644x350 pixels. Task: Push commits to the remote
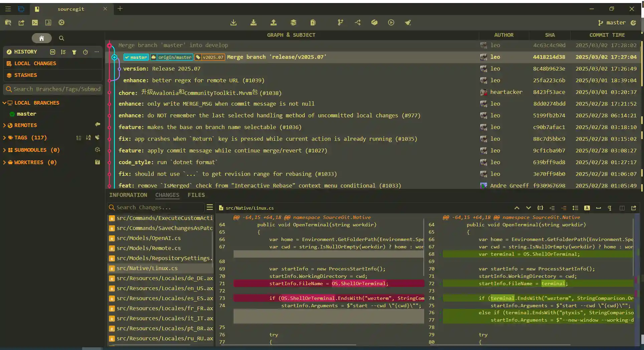[x=274, y=22]
